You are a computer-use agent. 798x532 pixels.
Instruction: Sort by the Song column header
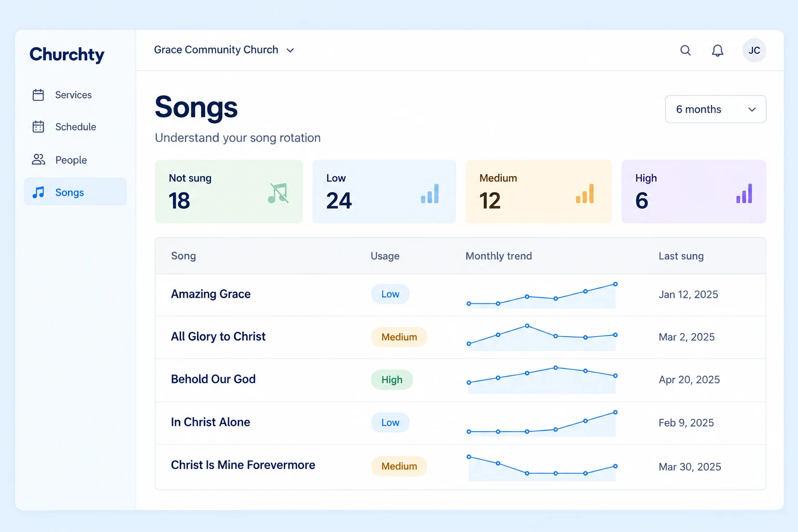click(x=183, y=256)
